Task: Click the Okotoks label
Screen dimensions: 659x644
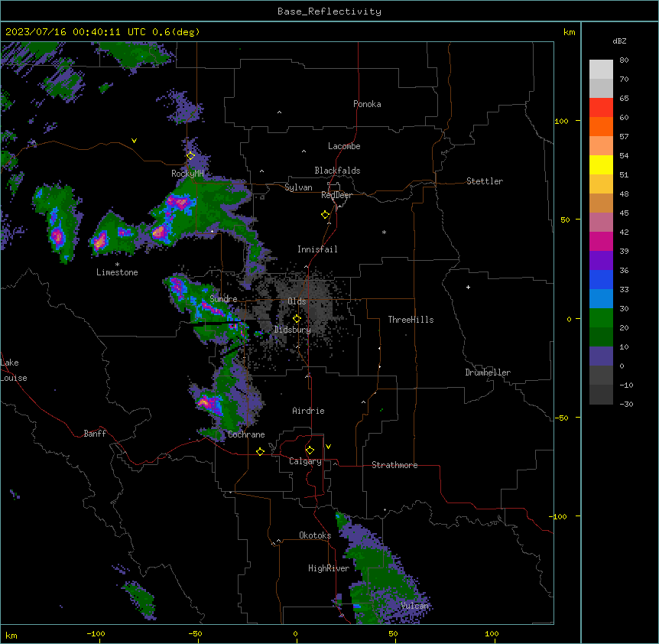Action: pyautogui.click(x=315, y=535)
